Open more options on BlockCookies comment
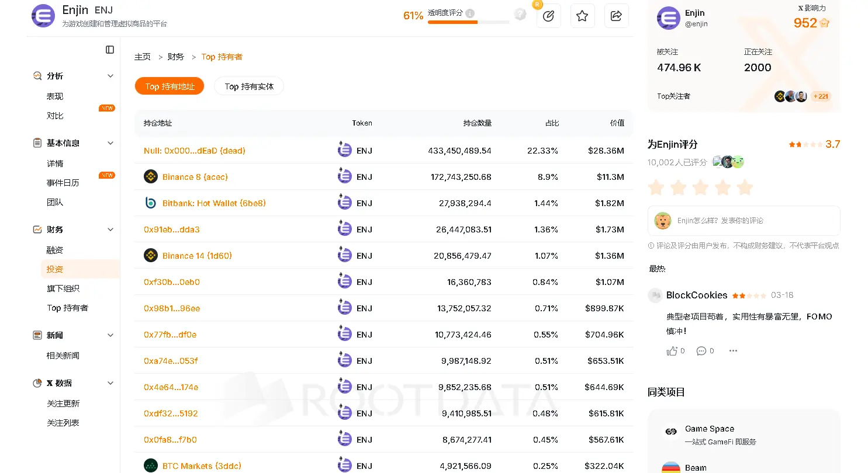 coord(733,351)
